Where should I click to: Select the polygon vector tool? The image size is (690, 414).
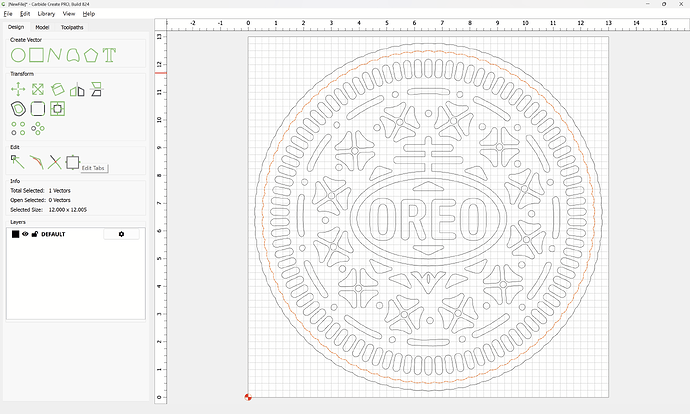coord(91,54)
